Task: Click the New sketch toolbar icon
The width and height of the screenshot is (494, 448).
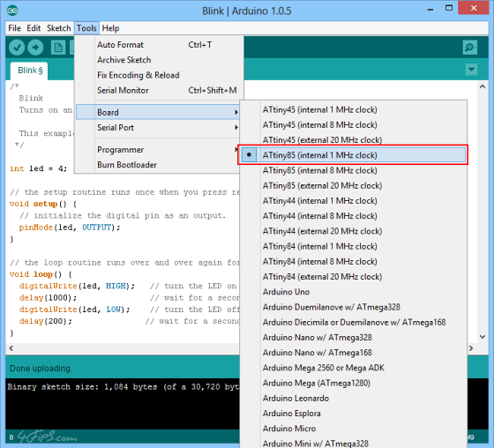Action: click(x=58, y=48)
